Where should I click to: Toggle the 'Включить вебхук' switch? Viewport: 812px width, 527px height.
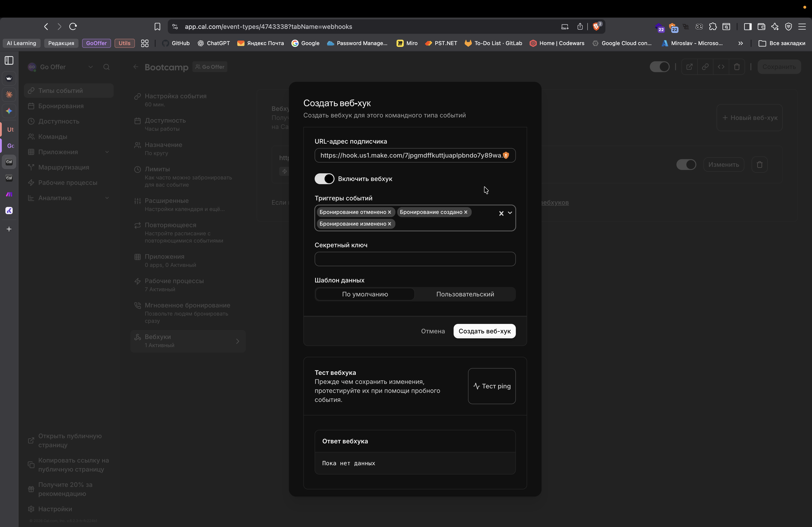(x=324, y=179)
